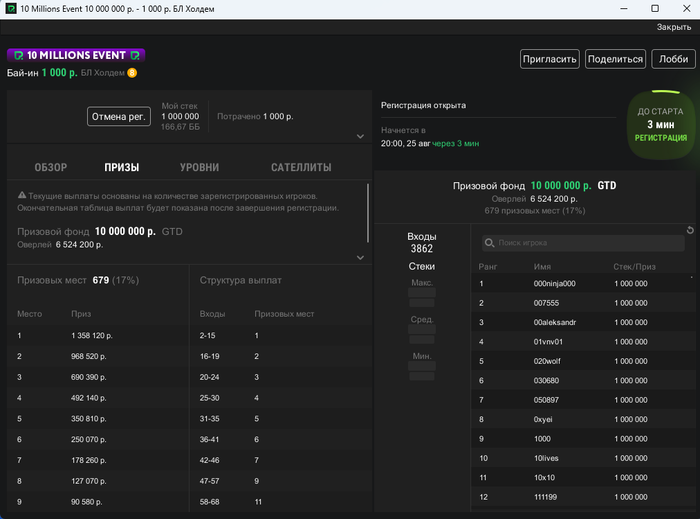Image resolution: width=700 pixels, height=519 pixels.
Task: Click the Входы 3862 entries count
Action: click(x=422, y=243)
